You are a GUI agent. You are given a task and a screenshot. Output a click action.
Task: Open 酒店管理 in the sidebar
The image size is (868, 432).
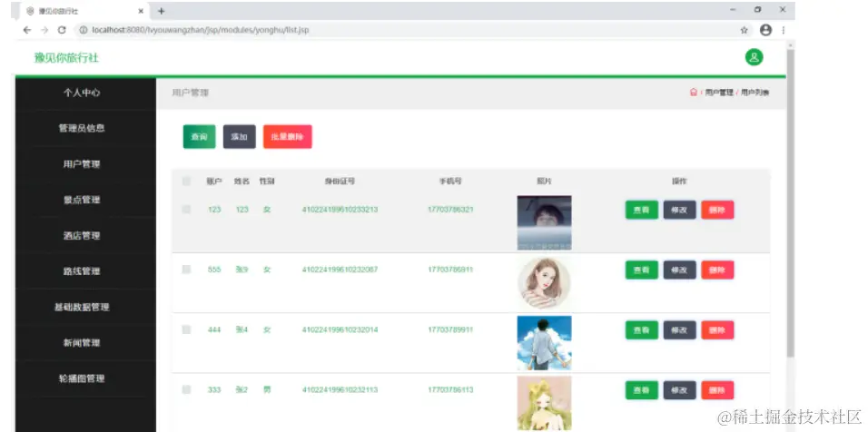pyautogui.click(x=82, y=236)
